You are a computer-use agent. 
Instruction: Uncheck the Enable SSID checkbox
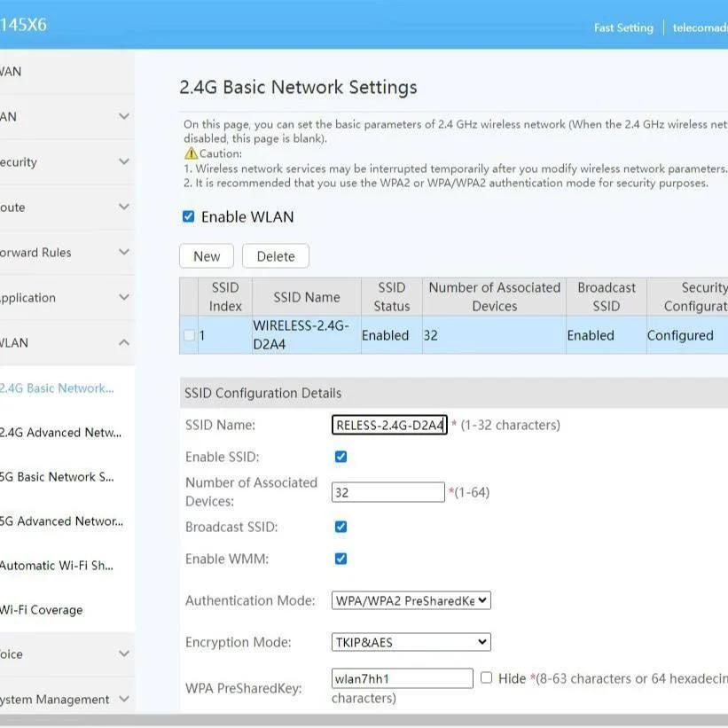point(341,457)
